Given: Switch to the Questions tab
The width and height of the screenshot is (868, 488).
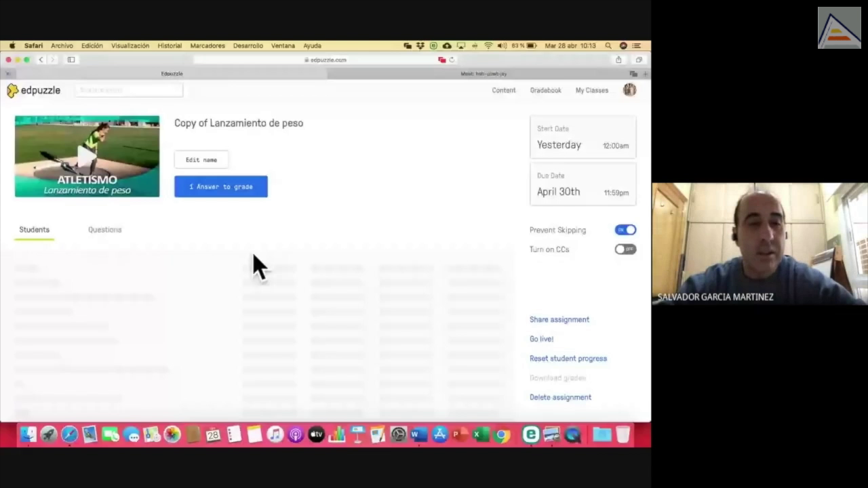Looking at the screenshot, I should [105, 230].
